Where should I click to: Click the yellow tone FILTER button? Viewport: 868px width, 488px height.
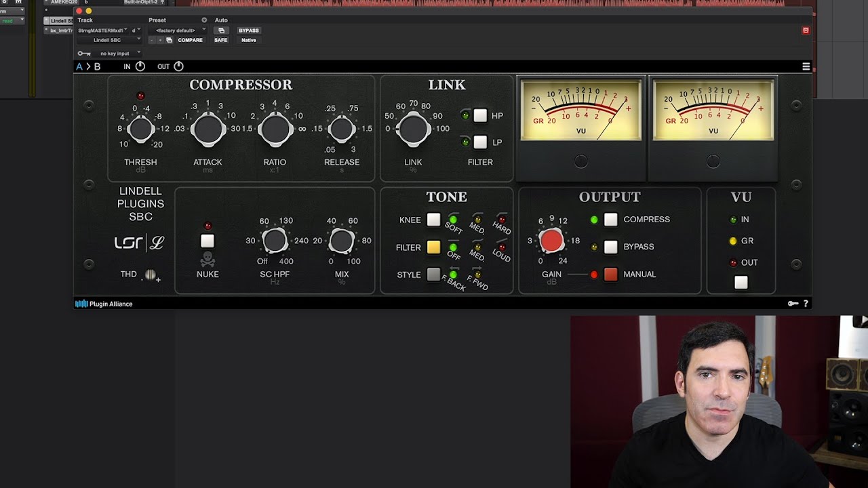433,247
